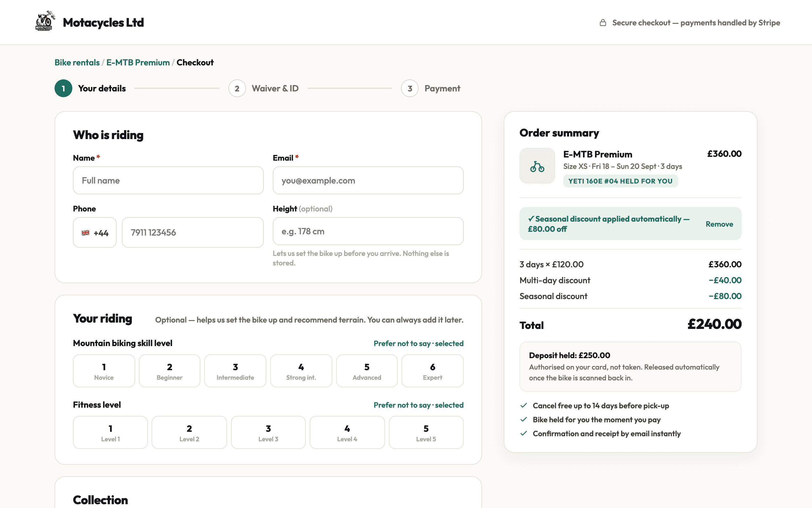
Task: Choose fitness Level 1
Action: coord(110,432)
